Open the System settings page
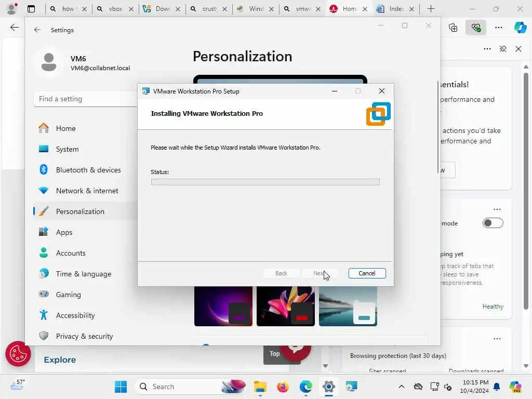The width and height of the screenshot is (532, 399). point(86,149)
